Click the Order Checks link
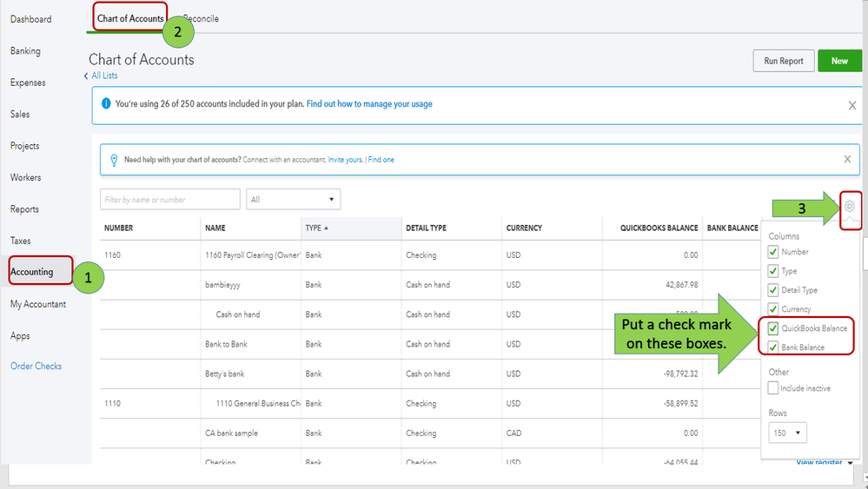Viewport: 868px width, 489px height. pos(36,367)
